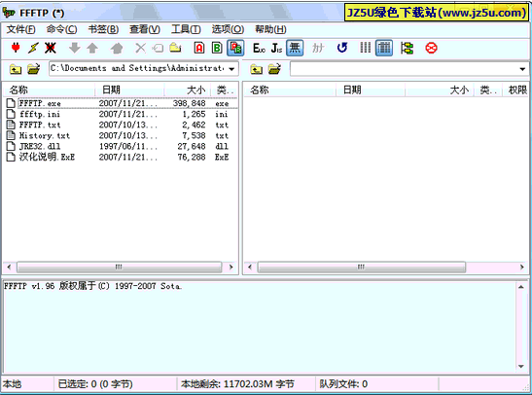Open the 帮助(H) menu
This screenshot has width=532, height=395.
click(x=270, y=29)
